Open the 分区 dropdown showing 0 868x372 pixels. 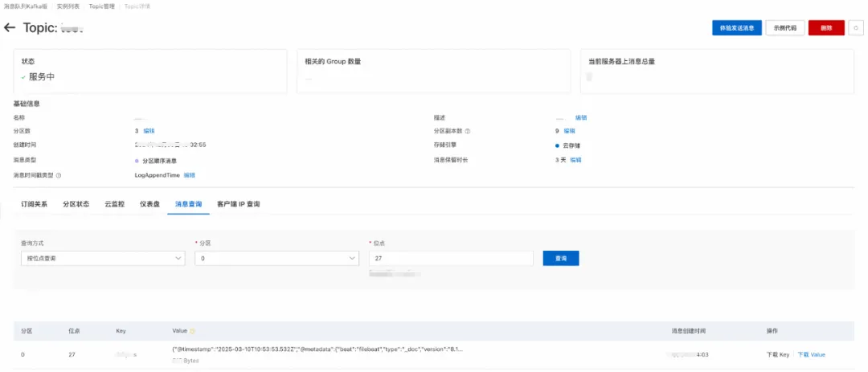pyautogui.click(x=276, y=259)
